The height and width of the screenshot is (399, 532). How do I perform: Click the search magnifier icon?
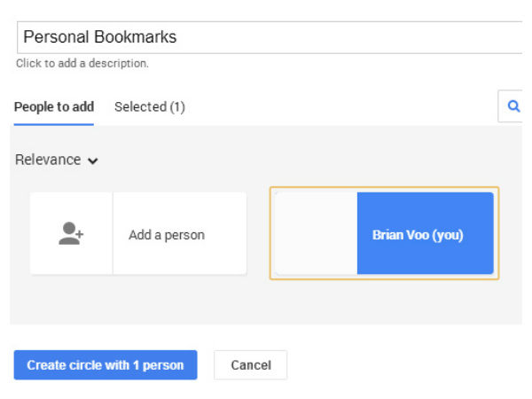pos(512,106)
